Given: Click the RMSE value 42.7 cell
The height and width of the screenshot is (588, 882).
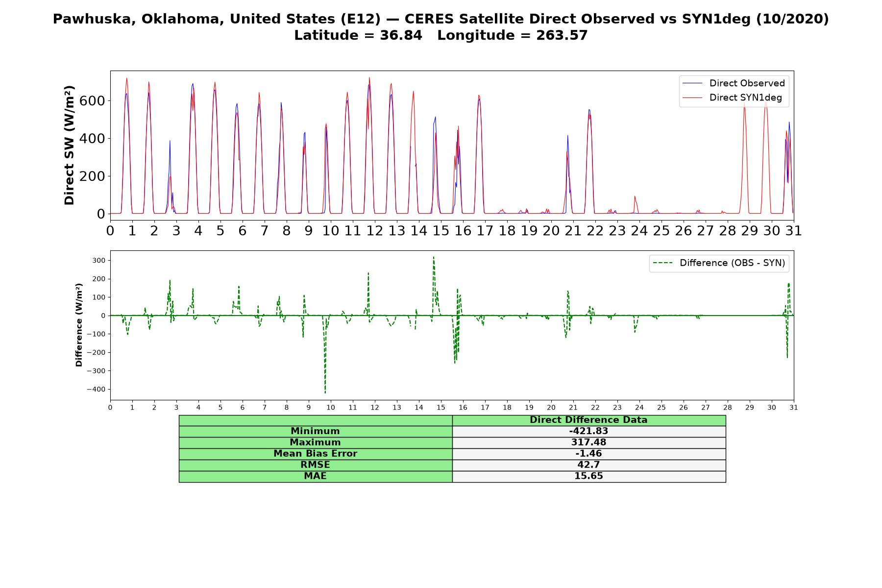Looking at the screenshot, I should pos(588,465).
